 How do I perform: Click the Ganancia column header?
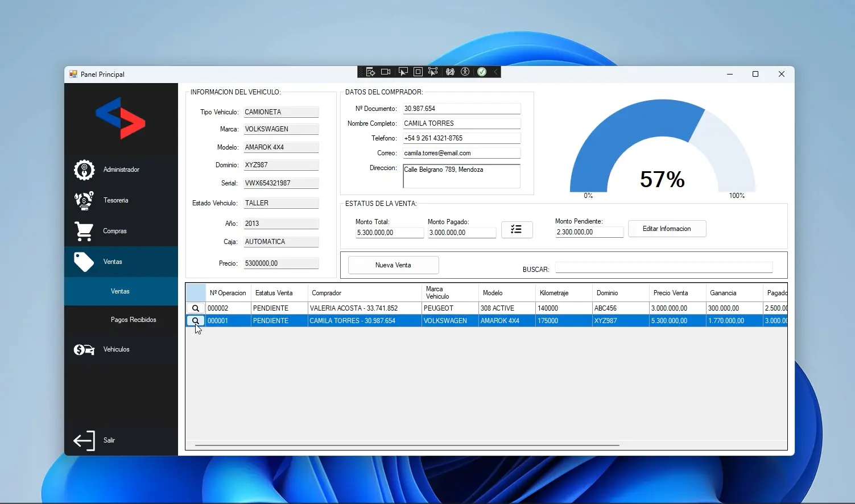[734, 293]
